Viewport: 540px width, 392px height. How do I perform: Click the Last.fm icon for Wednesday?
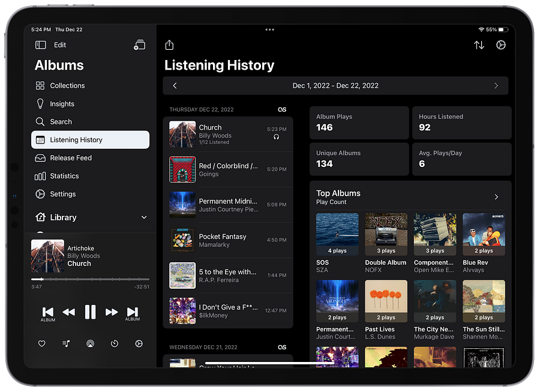pos(282,347)
